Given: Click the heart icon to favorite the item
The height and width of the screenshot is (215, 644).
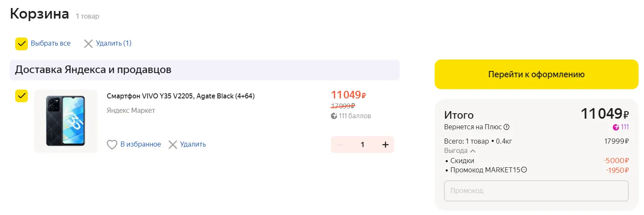Looking at the screenshot, I should pyautogui.click(x=112, y=144).
